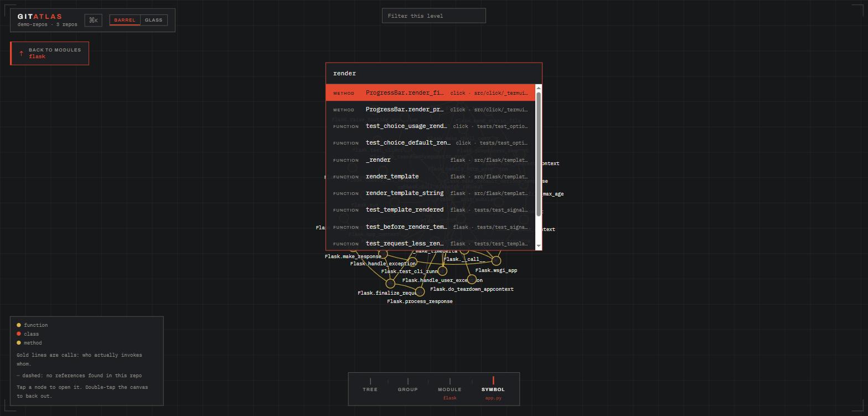Select the Flask.process_response graph node
This screenshot has width=868, height=416.
(420, 292)
